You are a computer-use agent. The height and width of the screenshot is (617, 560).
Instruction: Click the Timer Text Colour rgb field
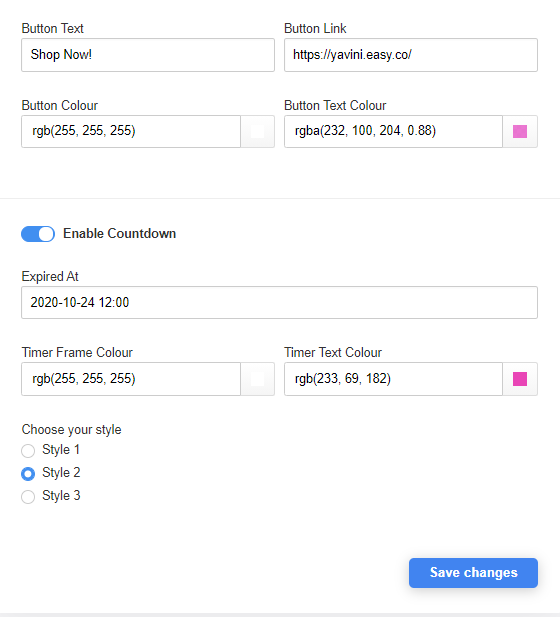(x=394, y=379)
